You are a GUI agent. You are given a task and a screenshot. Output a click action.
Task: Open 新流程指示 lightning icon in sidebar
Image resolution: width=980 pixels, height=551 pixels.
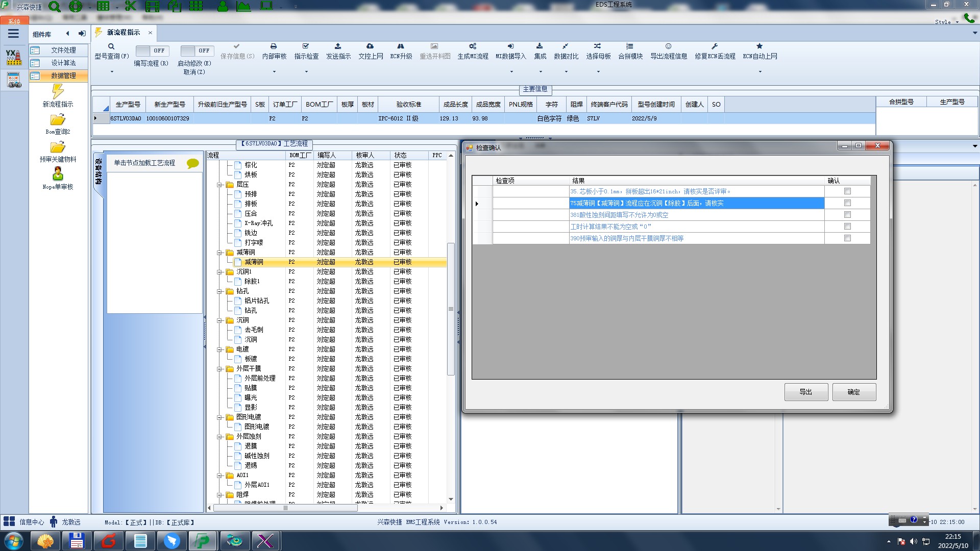(x=58, y=92)
